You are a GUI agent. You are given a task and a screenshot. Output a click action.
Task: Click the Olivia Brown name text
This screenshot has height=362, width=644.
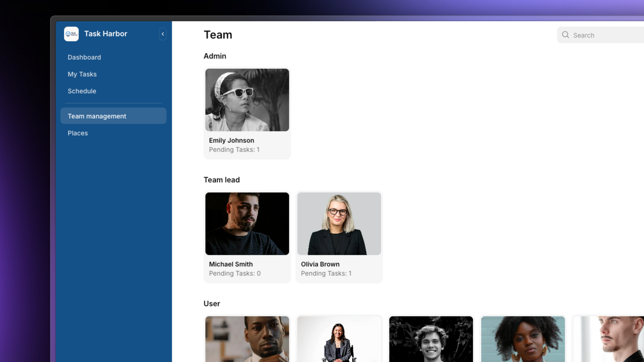coord(320,264)
